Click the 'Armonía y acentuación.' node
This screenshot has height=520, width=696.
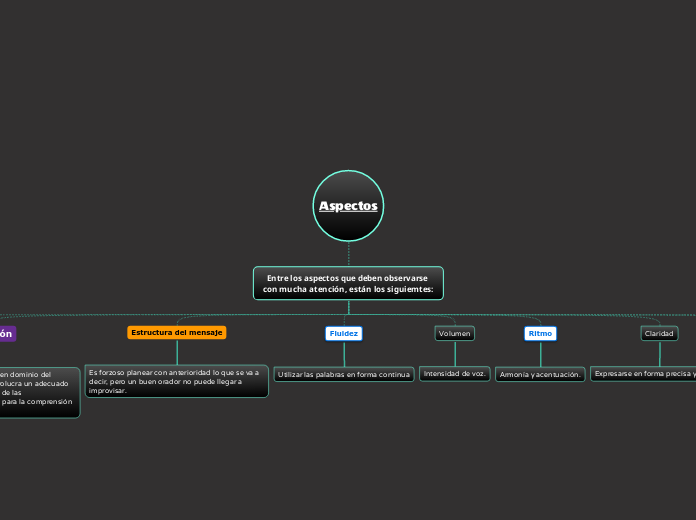click(540, 374)
